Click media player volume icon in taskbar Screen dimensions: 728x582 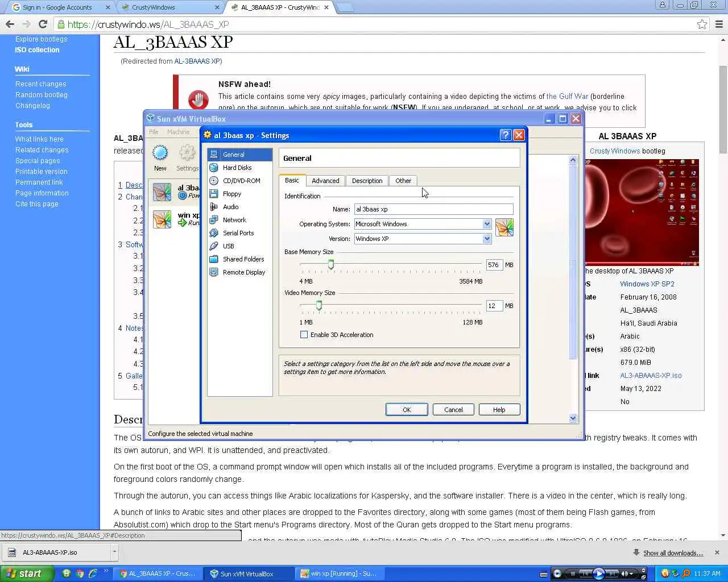(625, 573)
